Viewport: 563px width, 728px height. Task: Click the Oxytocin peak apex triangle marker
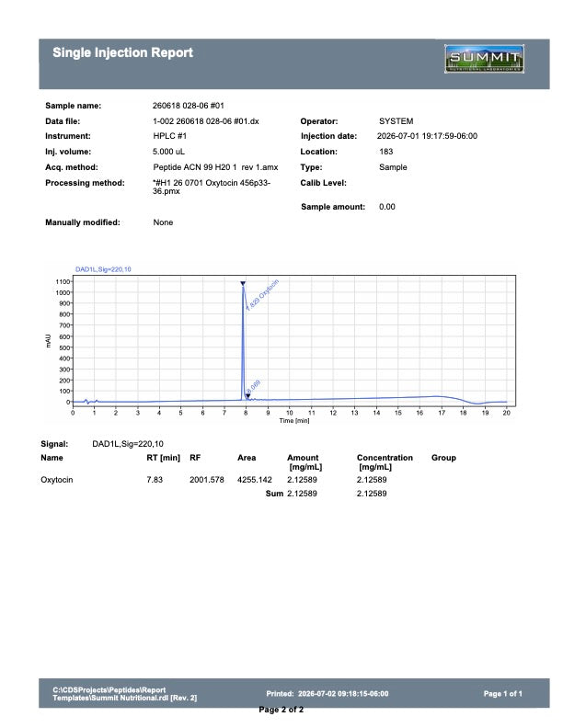point(243,283)
